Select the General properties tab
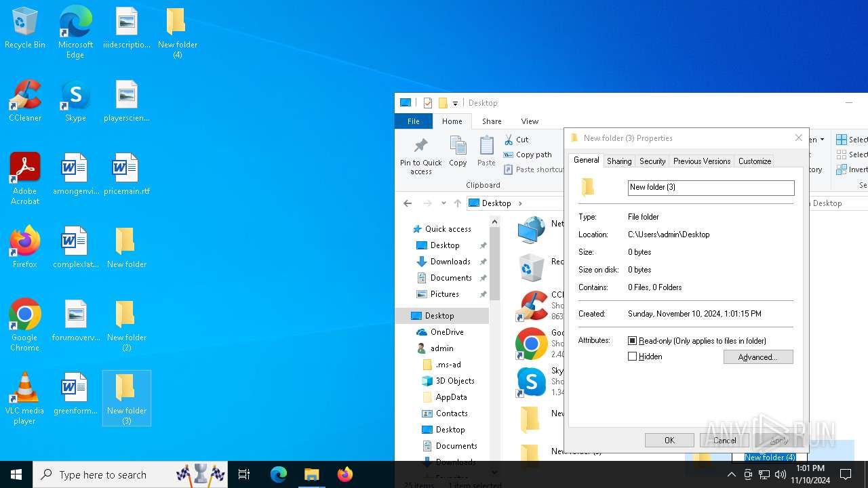The height and width of the screenshot is (488, 868). pos(586,161)
